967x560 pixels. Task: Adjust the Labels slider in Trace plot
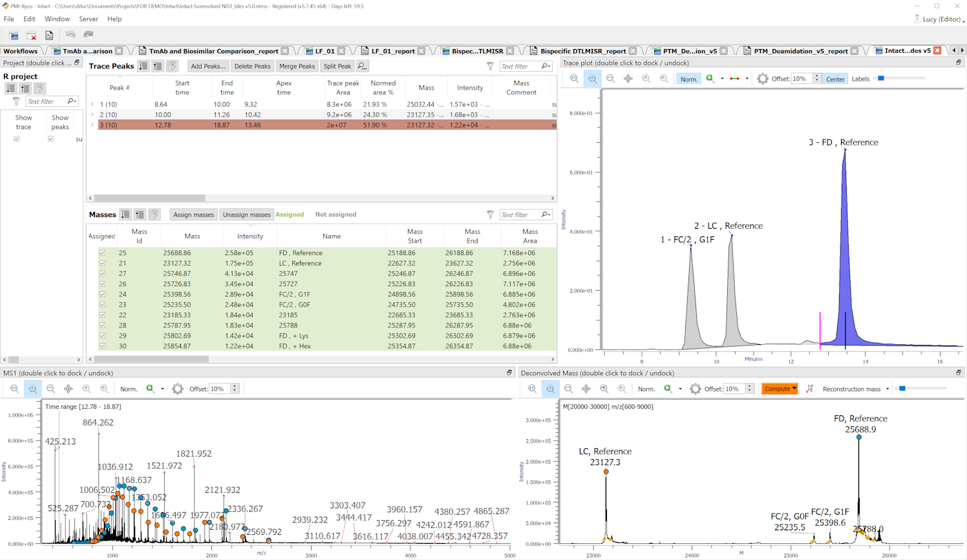(881, 79)
